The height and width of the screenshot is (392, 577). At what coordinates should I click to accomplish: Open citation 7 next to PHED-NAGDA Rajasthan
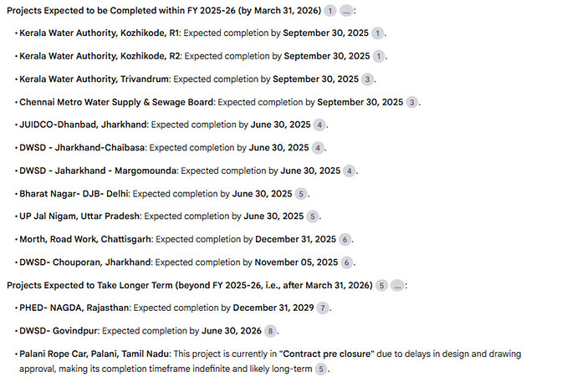tap(323, 308)
